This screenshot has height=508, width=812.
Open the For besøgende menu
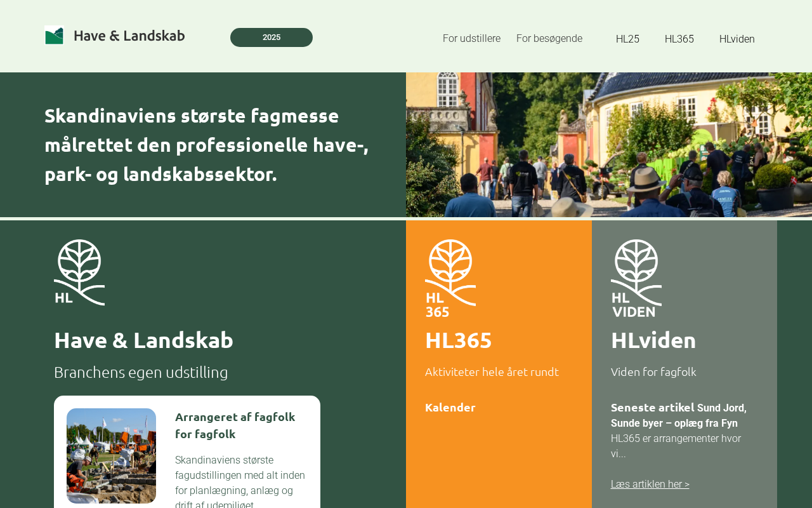tap(549, 39)
